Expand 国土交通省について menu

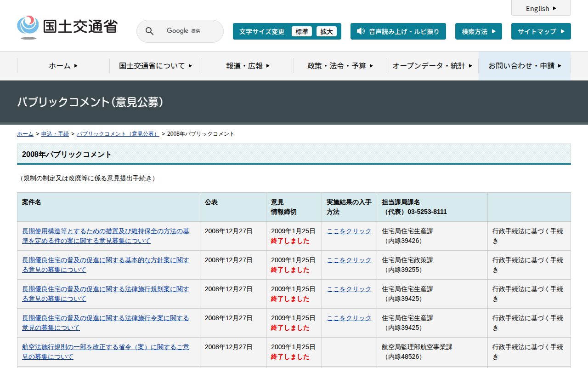coord(155,66)
